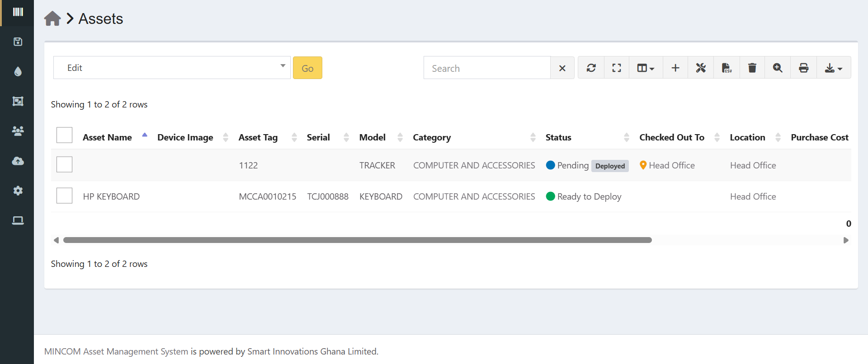Sort table by Status column

tap(558, 137)
